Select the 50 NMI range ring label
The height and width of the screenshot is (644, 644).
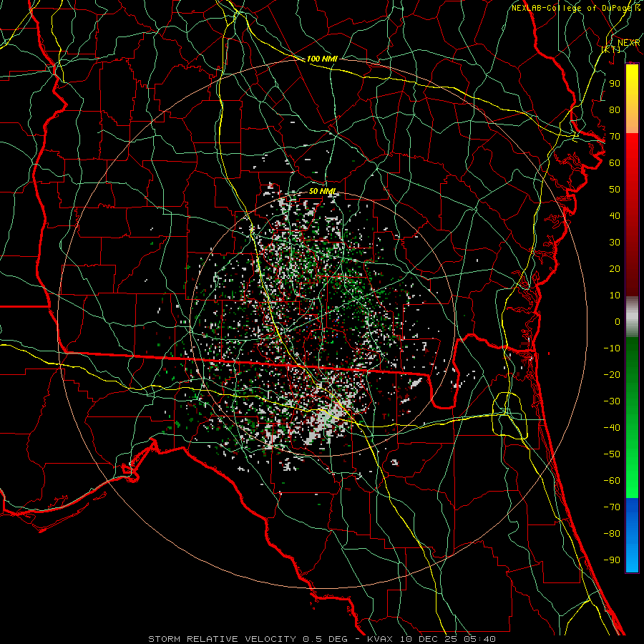[x=322, y=191]
